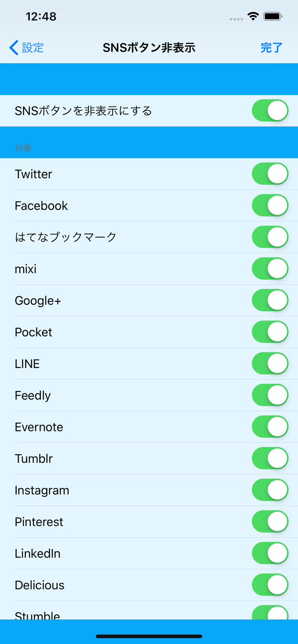Tap 完了 to finish editing
Image resolution: width=298 pixels, height=644 pixels.
point(271,48)
